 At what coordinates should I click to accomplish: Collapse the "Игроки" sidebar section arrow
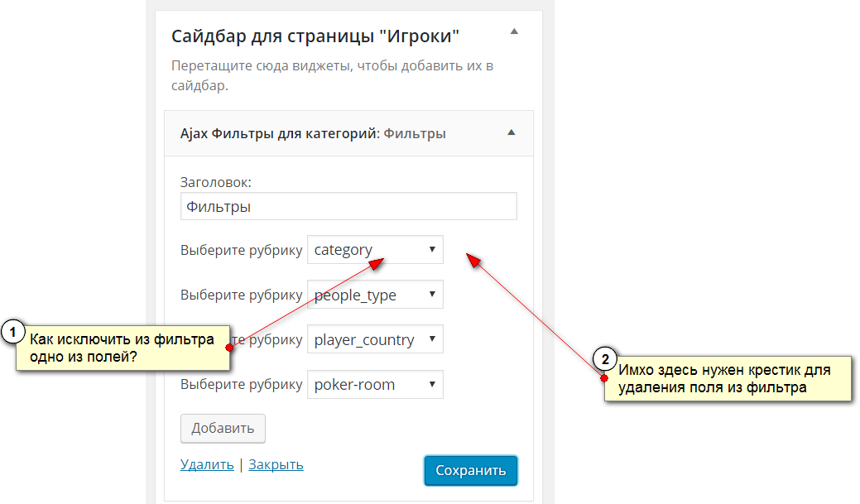pyautogui.click(x=514, y=31)
